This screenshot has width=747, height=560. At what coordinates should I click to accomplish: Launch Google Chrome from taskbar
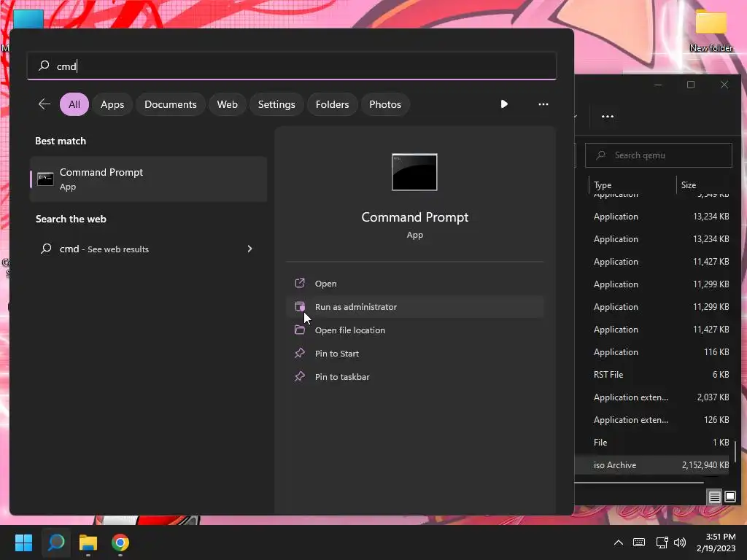120,542
